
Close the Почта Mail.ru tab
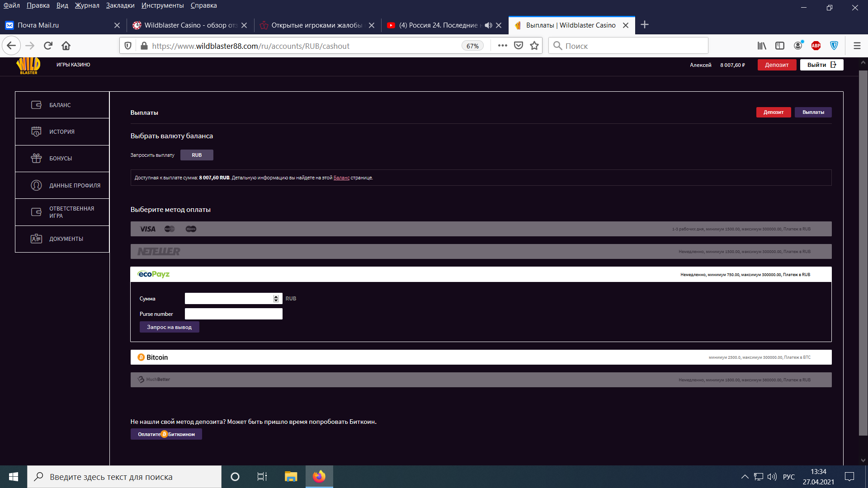tap(117, 25)
